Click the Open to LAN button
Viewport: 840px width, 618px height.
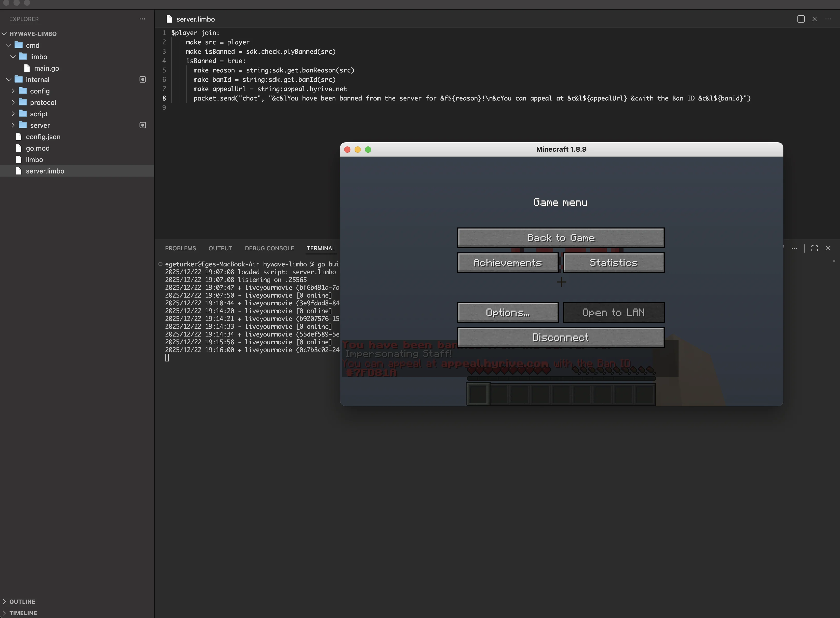coord(614,312)
